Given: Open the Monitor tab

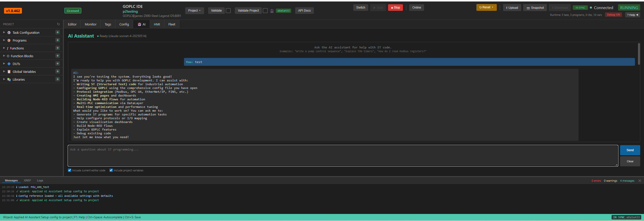Looking at the screenshot, I should (91, 24).
